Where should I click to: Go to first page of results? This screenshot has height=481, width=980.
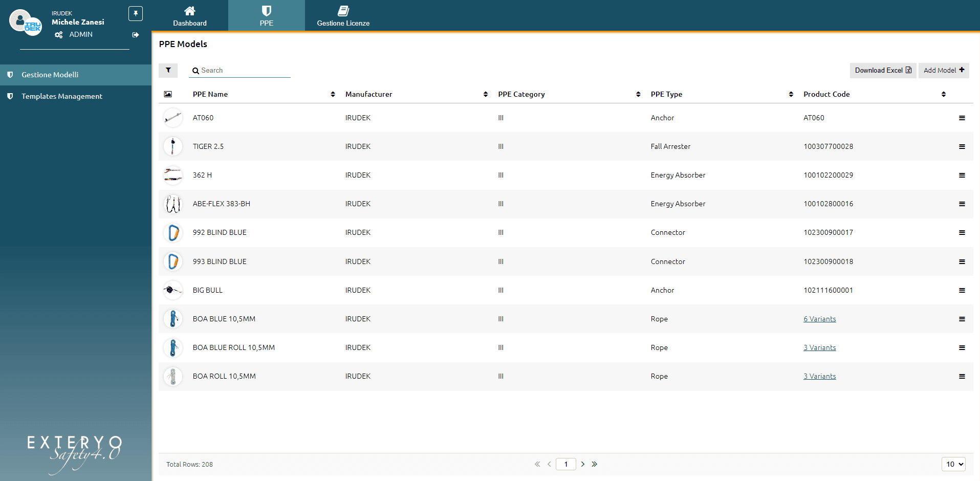click(x=537, y=464)
